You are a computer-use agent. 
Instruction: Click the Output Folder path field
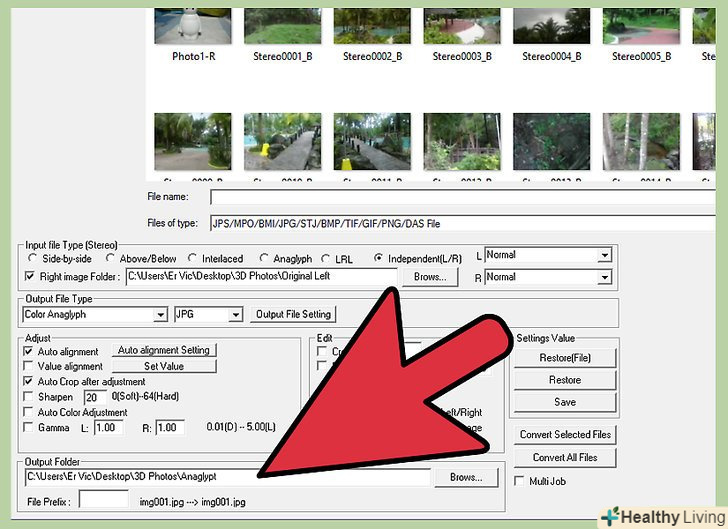pos(228,477)
